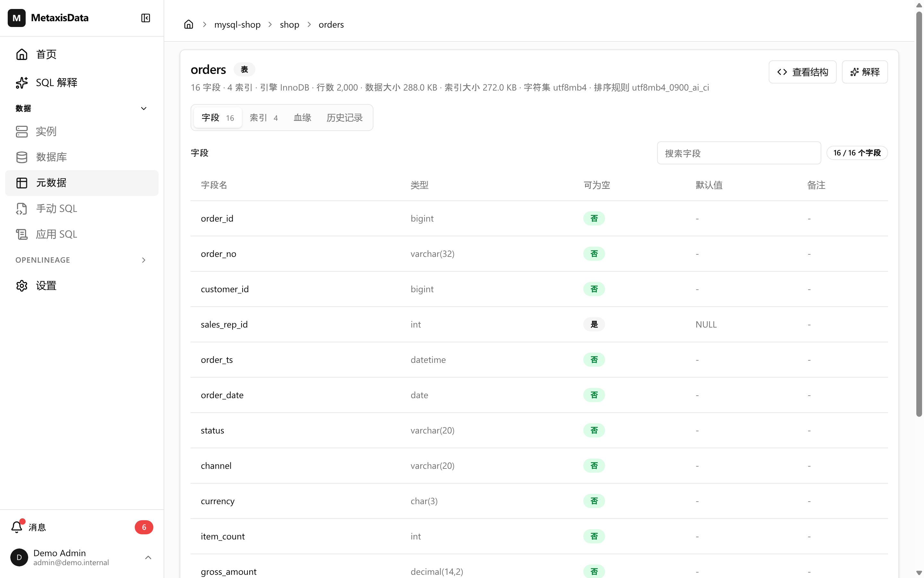Image resolution: width=924 pixels, height=578 pixels.
Task: Open the 实例 server icon item
Action: tap(22, 132)
